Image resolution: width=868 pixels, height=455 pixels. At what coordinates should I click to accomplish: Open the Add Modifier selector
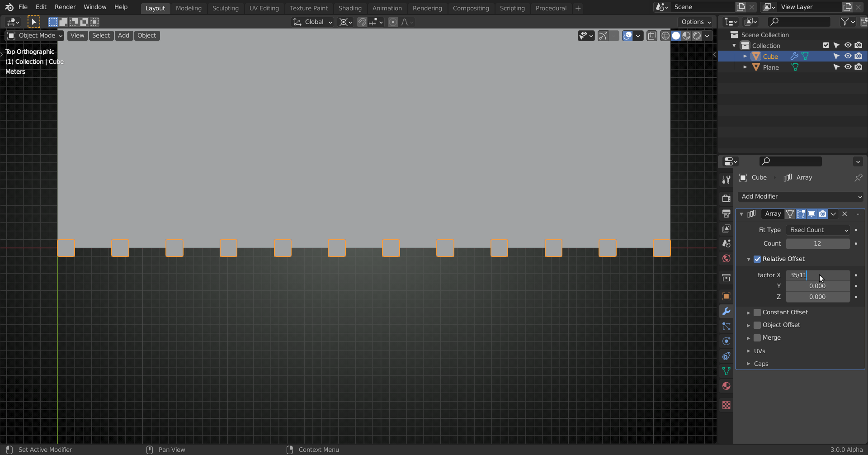pyautogui.click(x=800, y=196)
